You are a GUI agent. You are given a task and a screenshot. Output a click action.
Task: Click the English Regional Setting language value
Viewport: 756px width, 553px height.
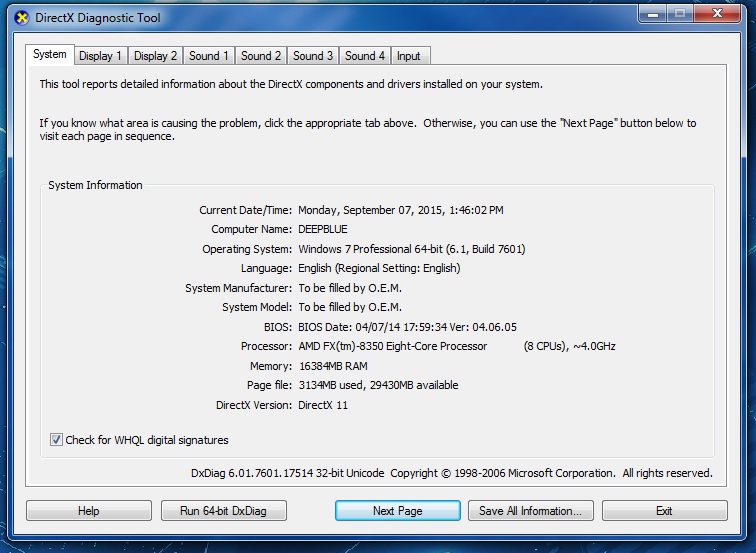click(379, 268)
